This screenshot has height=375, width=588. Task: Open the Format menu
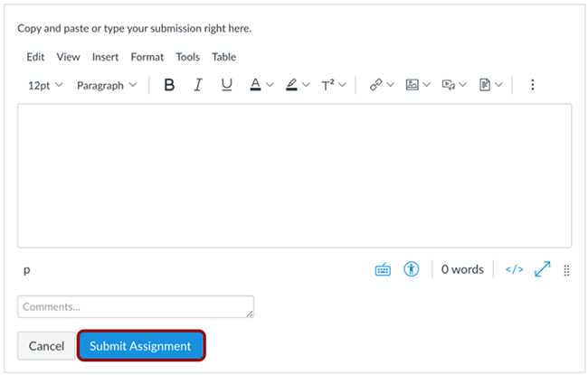pyautogui.click(x=147, y=57)
